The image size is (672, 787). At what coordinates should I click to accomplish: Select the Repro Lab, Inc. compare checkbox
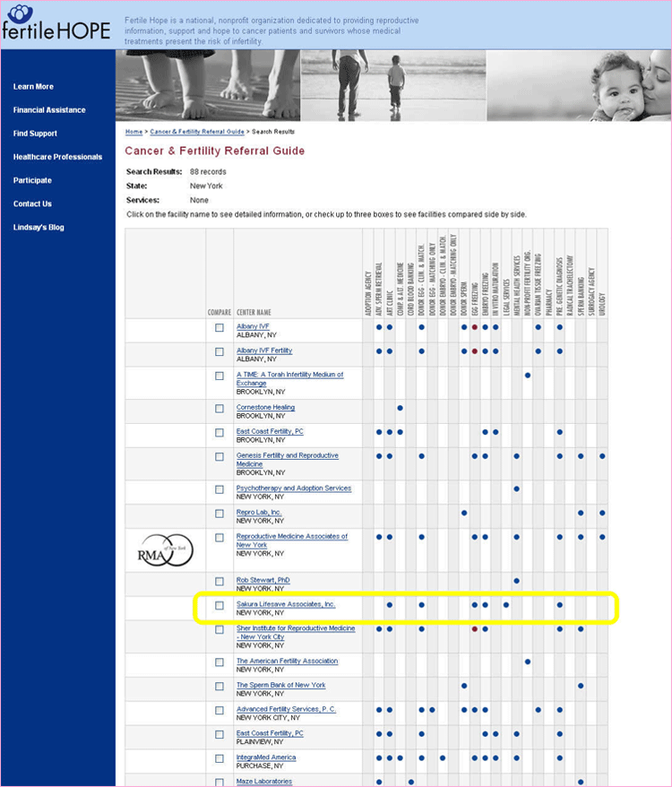pyautogui.click(x=220, y=513)
